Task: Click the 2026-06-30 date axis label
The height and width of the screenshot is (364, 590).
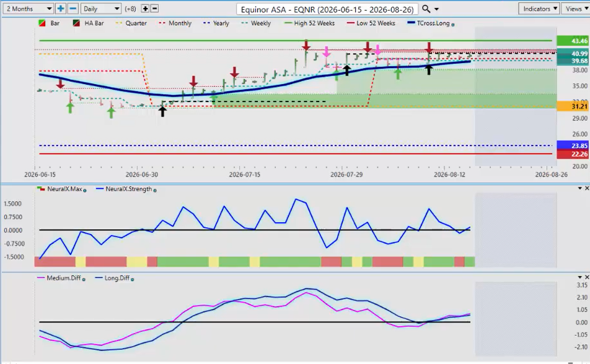Action: [141, 175]
